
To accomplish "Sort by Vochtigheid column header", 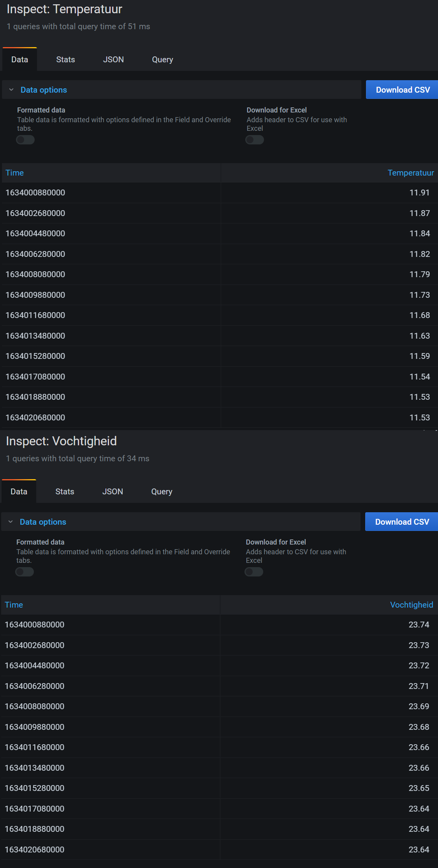I will point(412,605).
